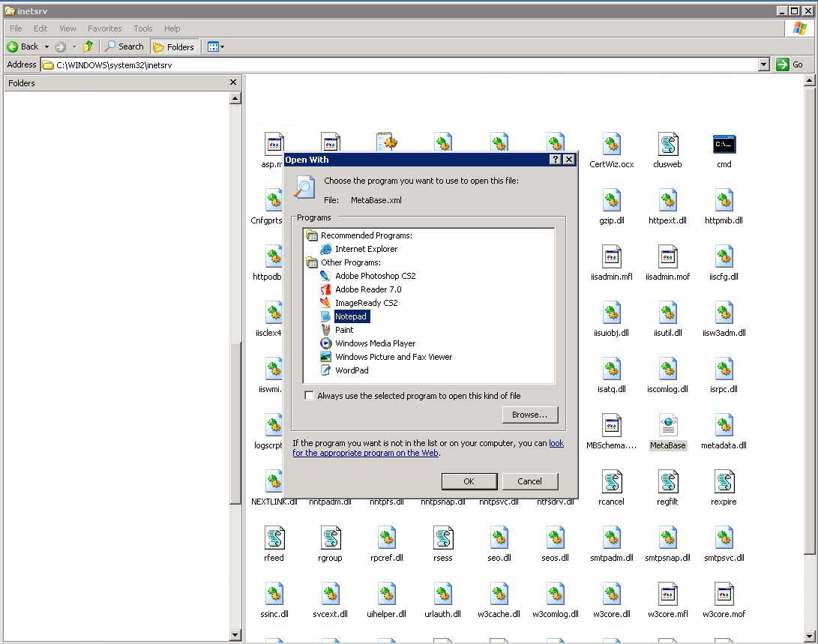818x644 pixels.
Task: Open the Search toolbar button
Action: (124, 46)
